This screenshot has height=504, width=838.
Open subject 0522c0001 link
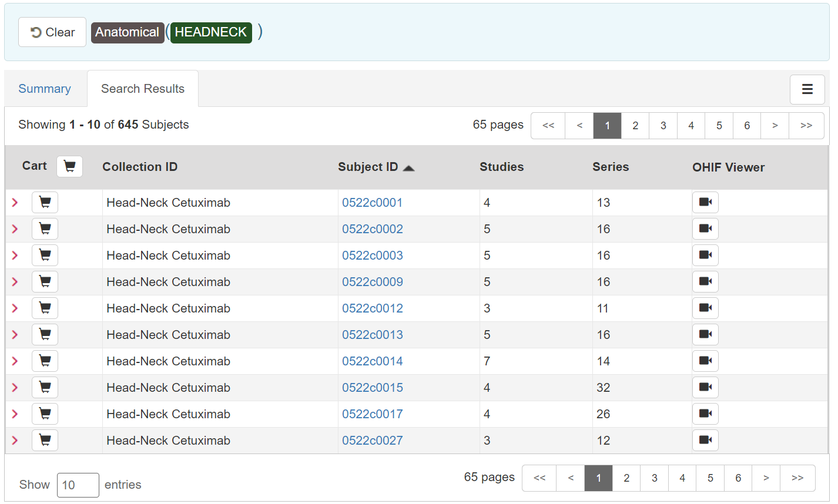(x=373, y=203)
